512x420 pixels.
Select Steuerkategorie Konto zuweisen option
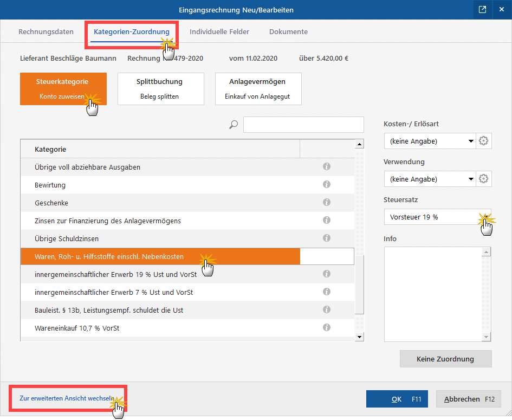tap(63, 89)
